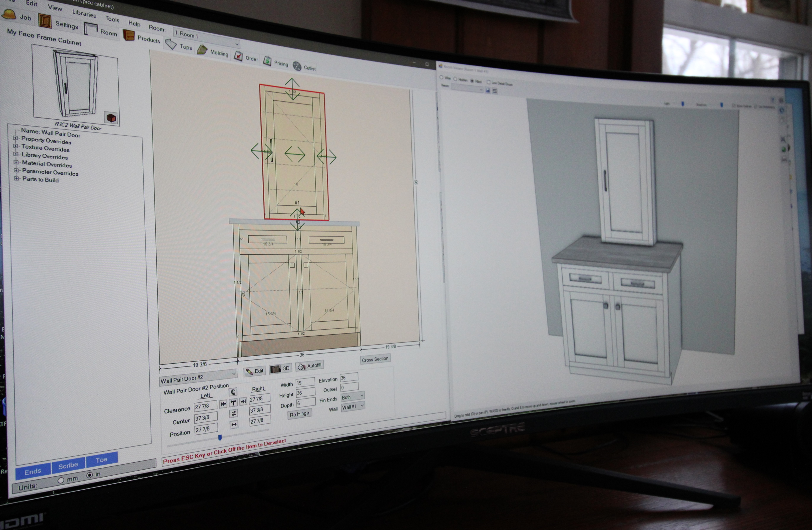Screen dimensions: 812x530
Task: Open the Wall Pair Door #2 dropdown
Action: (234, 373)
